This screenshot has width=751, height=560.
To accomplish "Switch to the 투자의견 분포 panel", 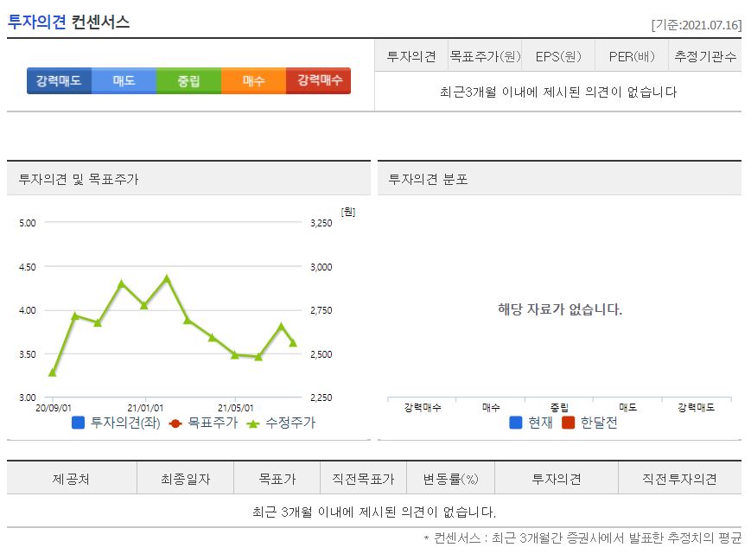I will 437,177.
